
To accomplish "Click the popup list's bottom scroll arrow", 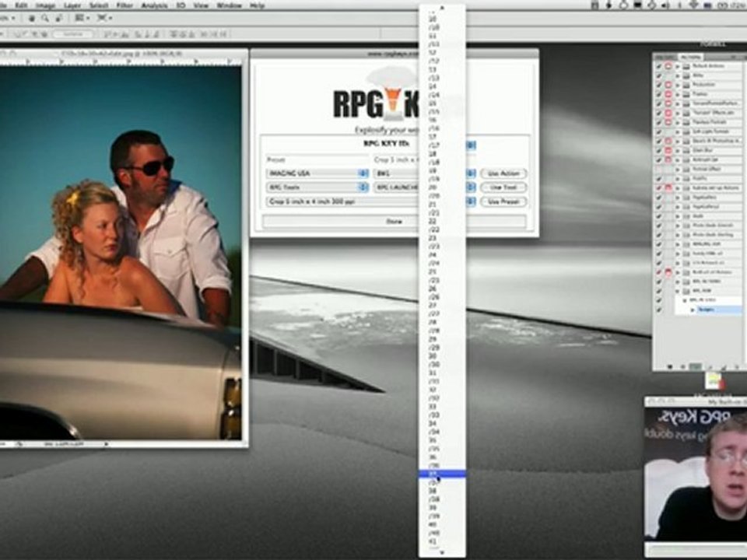I will 442,552.
